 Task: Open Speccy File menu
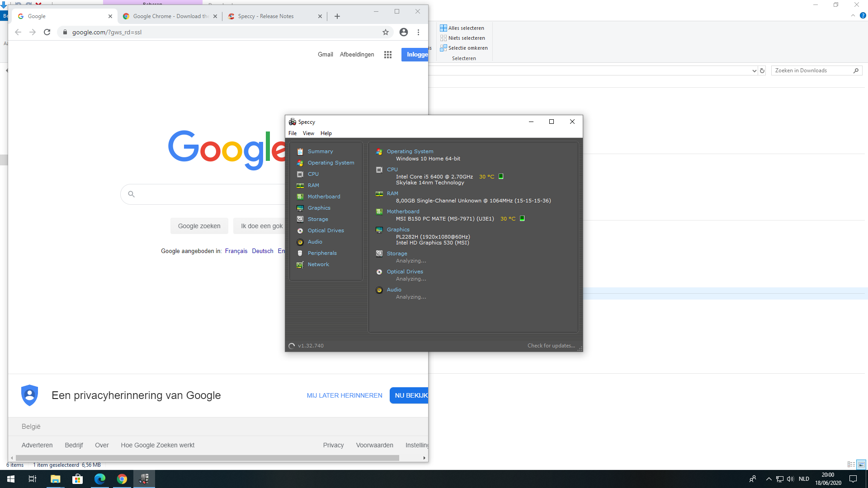292,133
